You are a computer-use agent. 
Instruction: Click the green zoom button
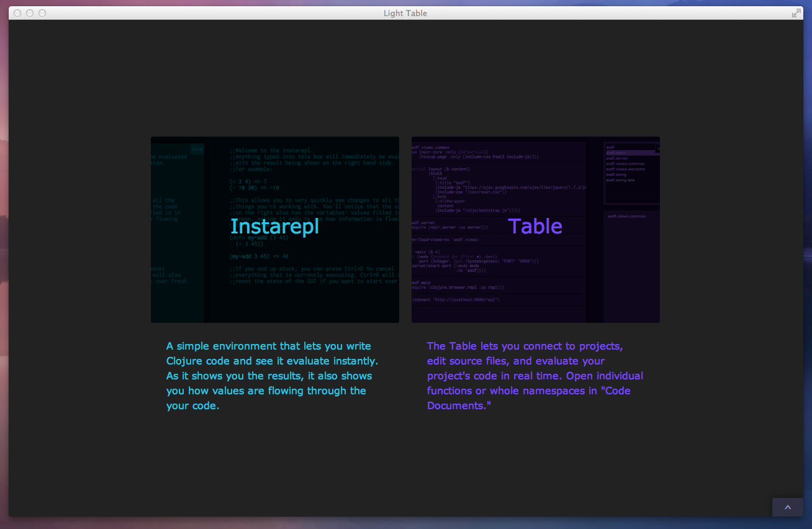pyautogui.click(x=42, y=12)
